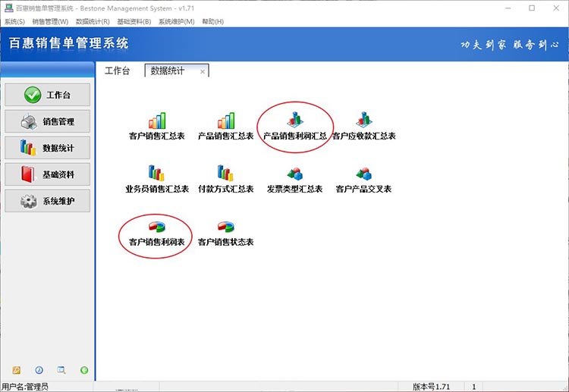This screenshot has width=569, height=392.
Task: Open the 销售管理(W) menu
Action: [50, 21]
